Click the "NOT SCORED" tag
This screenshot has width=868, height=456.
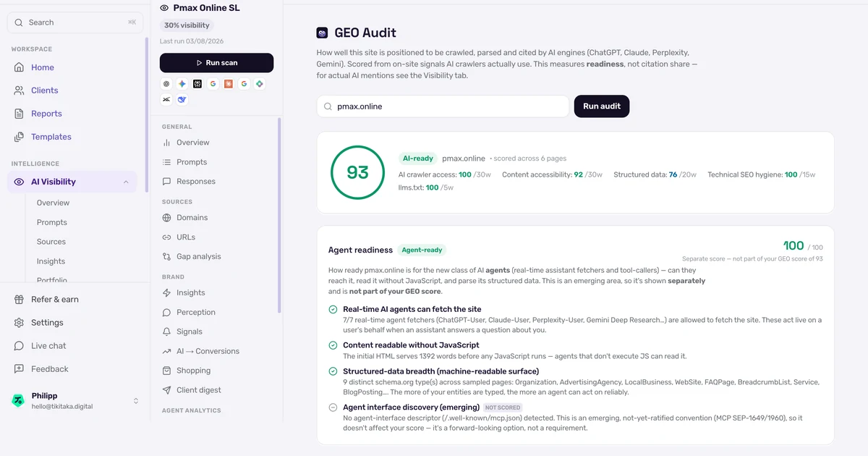click(x=503, y=408)
